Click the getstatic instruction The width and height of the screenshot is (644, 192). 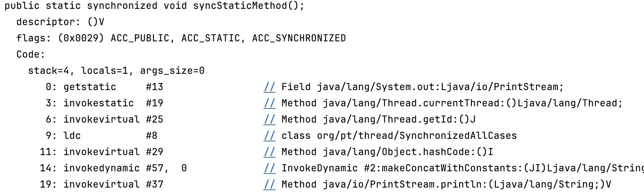point(90,87)
